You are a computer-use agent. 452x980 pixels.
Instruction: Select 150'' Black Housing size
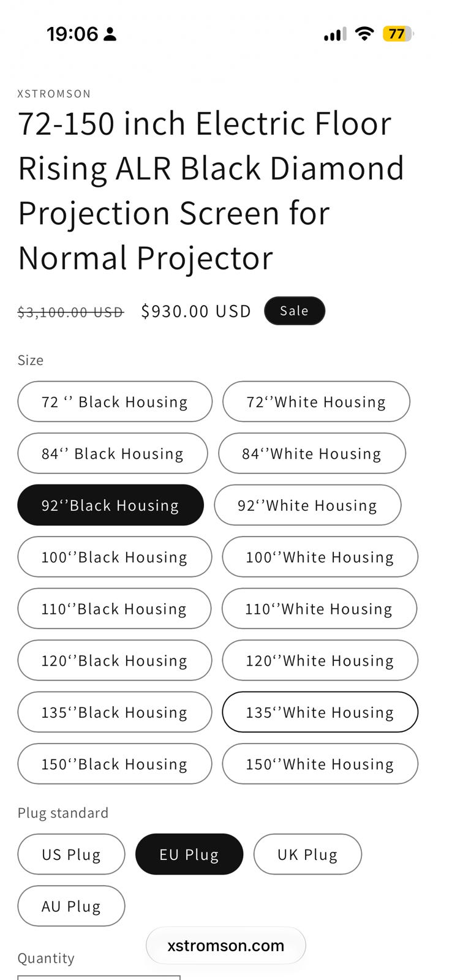(x=115, y=764)
